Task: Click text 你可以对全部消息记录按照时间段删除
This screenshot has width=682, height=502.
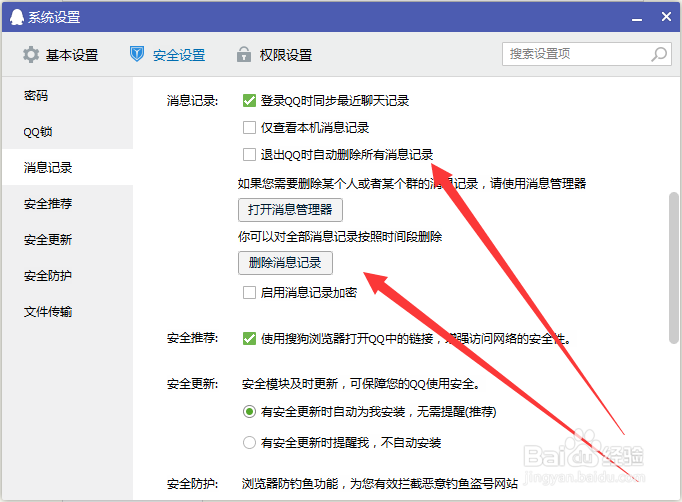Action: tap(340, 237)
